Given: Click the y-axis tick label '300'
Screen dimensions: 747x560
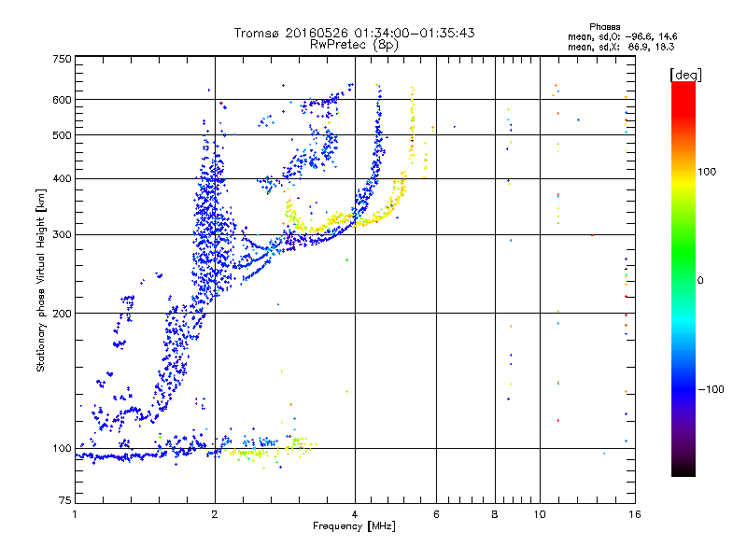Looking at the screenshot, I should 62,235.
